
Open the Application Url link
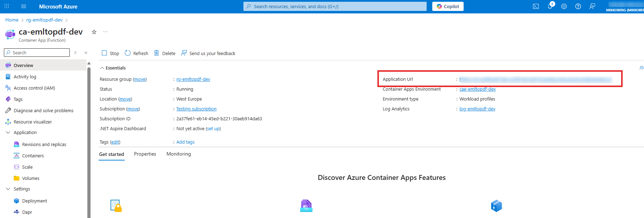[535, 79]
